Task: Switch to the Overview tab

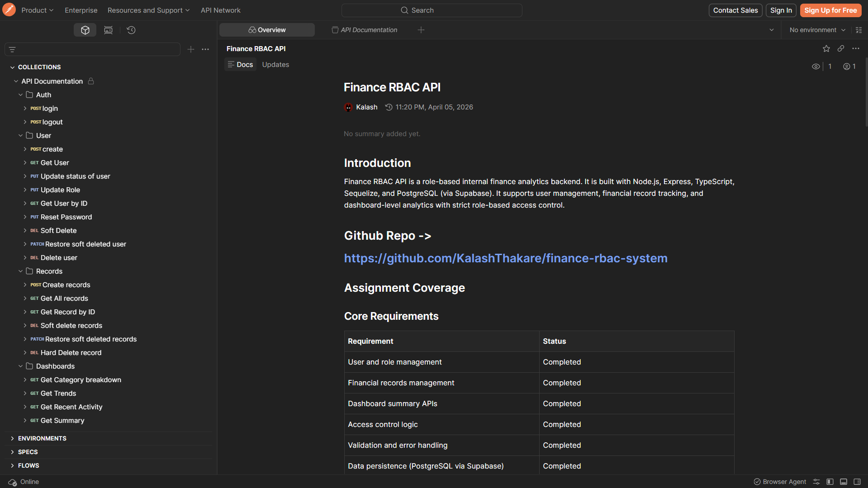Action: point(267,30)
